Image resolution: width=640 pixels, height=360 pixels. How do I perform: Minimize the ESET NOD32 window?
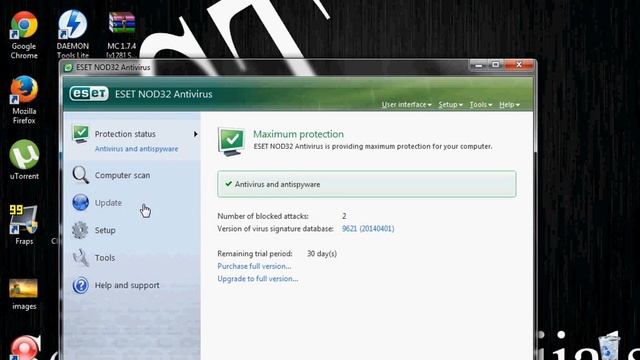click(478, 65)
